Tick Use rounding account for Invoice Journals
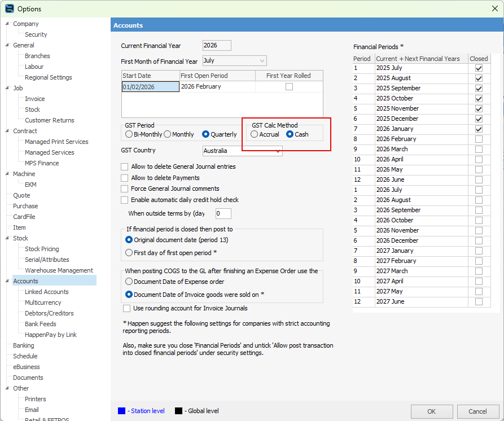 click(126, 309)
